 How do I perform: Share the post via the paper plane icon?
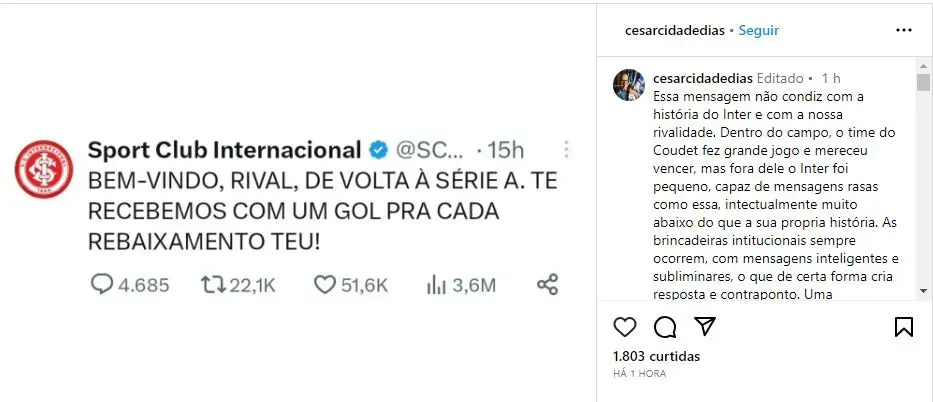[x=704, y=327]
